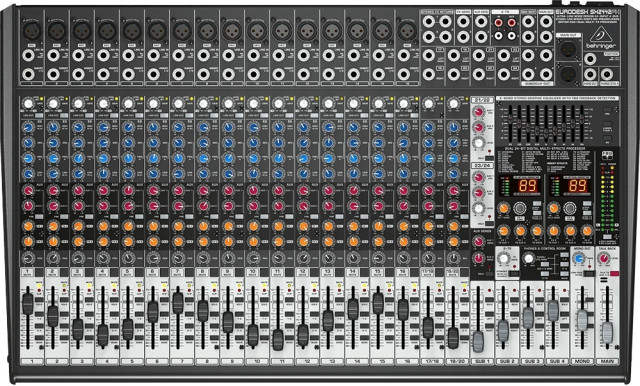The width and height of the screenshot is (640, 386).
Task: Click the 17/18 label below fader
Action: (432, 361)
